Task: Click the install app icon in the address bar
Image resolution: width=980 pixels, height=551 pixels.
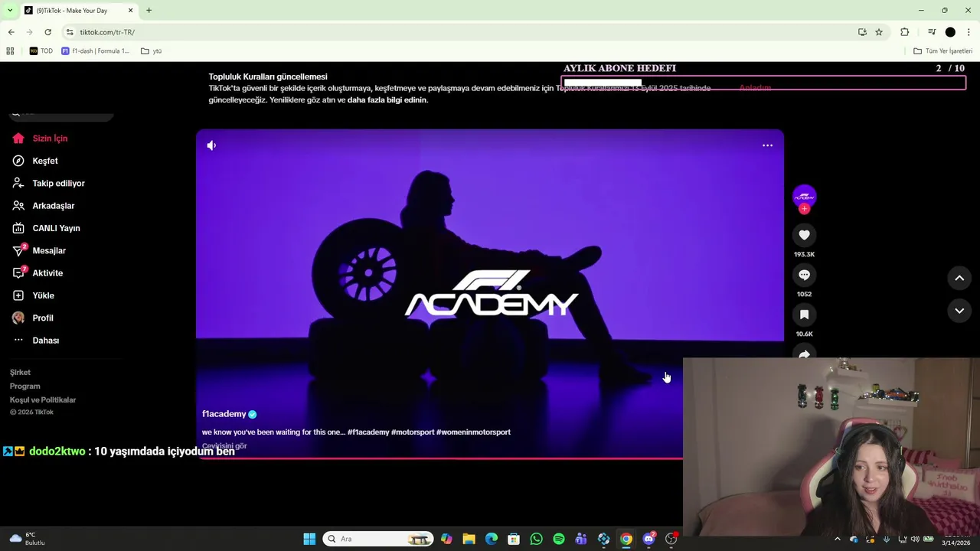Action: coord(862,32)
